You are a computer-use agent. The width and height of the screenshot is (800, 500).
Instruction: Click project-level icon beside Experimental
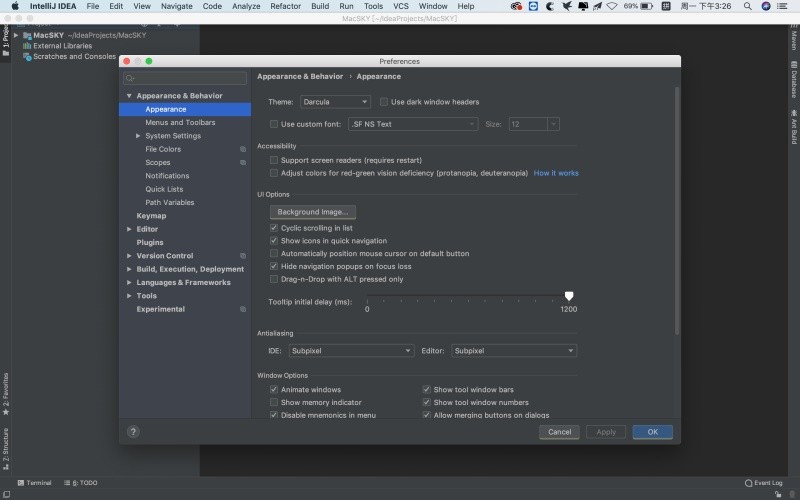click(243, 309)
